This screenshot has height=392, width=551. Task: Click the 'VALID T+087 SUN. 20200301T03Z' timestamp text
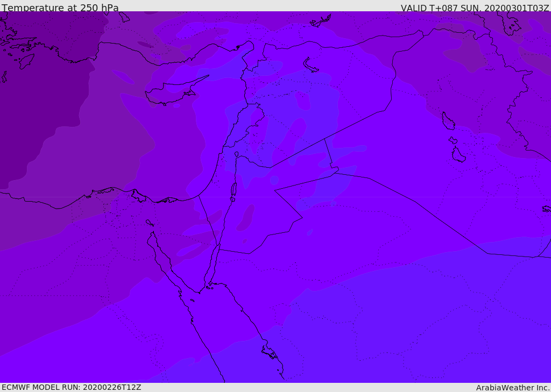pos(475,8)
